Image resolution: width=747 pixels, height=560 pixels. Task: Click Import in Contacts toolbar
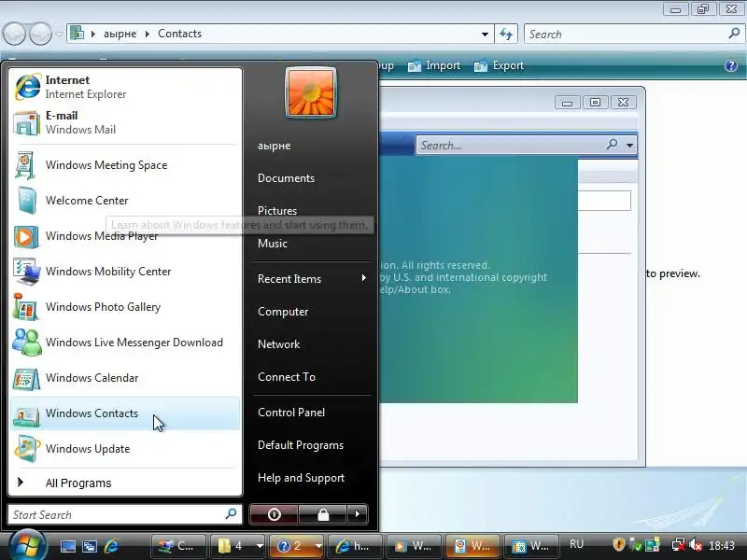tap(434, 65)
